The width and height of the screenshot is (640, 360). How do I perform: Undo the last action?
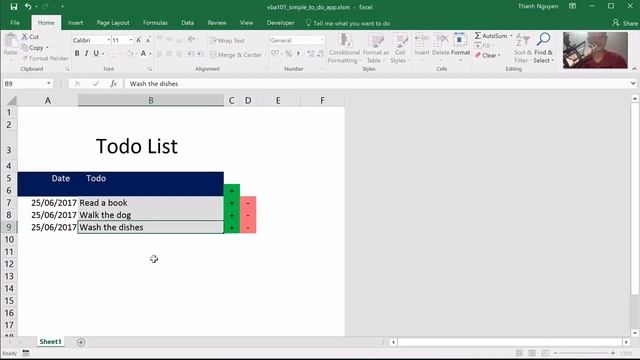(x=28, y=7)
